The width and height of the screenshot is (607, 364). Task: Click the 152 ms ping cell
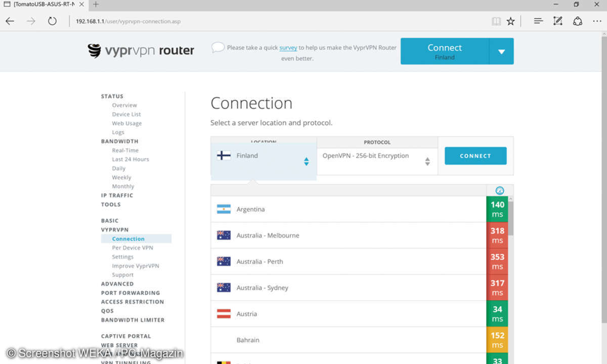click(497, 340)
